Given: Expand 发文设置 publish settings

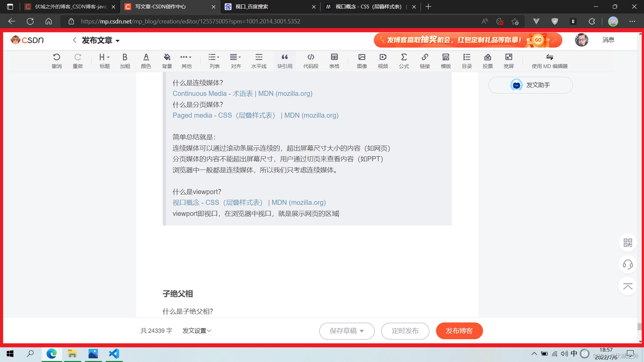Looking at the screenshot, I should pos(197,331).
